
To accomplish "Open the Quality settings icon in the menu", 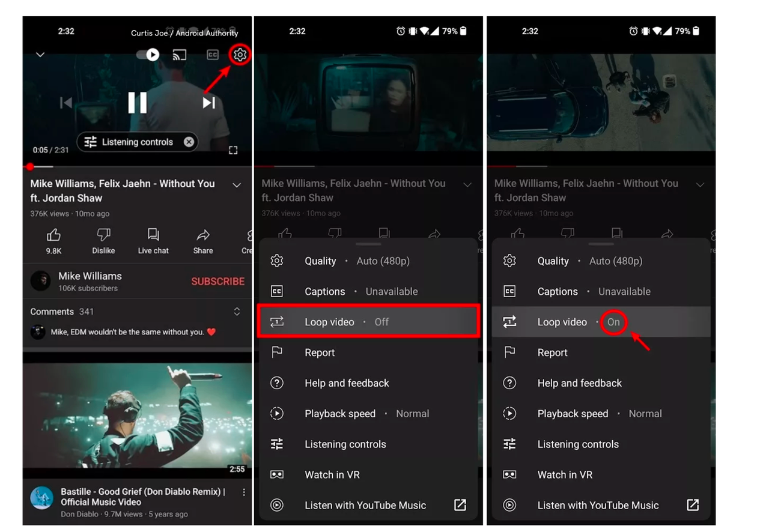I will pyautogui.click(x=276, y=261).
